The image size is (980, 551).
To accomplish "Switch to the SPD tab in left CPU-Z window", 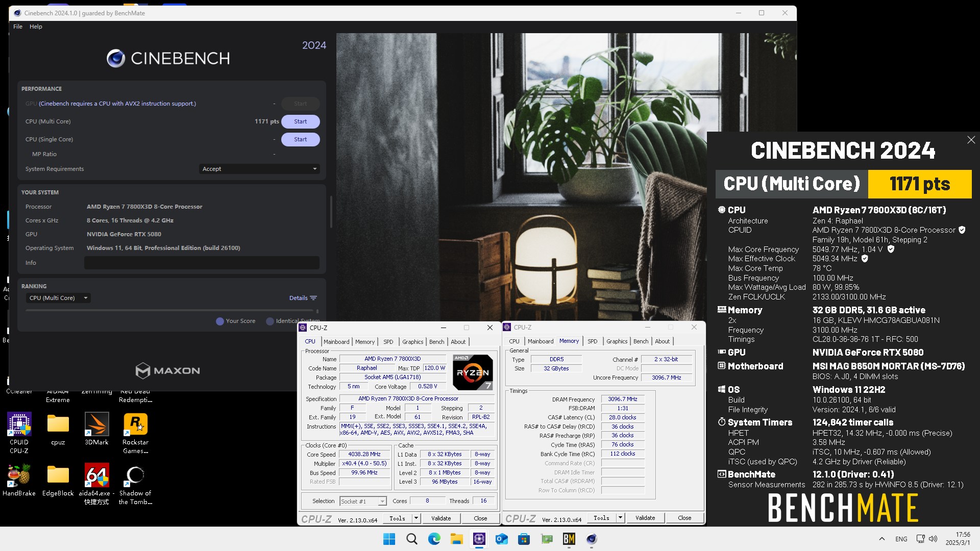I will pos(388,342).
